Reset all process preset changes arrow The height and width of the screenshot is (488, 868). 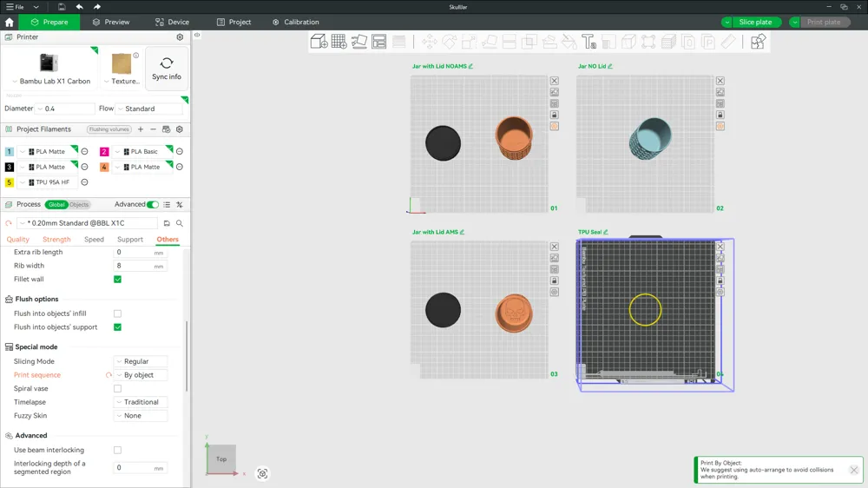tap(9, 223)
